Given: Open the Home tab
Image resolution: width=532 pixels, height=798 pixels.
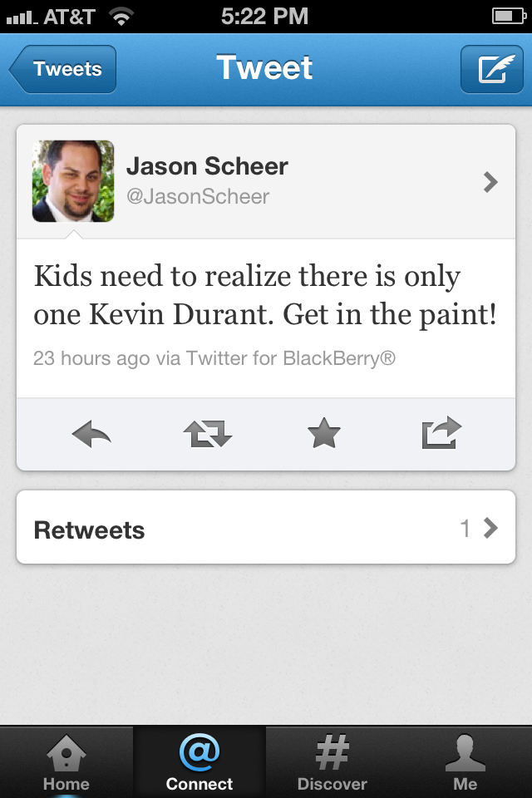Looking at the screenshot, I should [66, 762].
